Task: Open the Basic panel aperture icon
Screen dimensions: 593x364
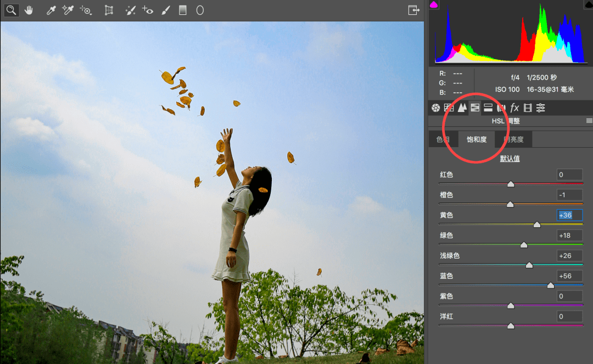Action: click(435, 108)
